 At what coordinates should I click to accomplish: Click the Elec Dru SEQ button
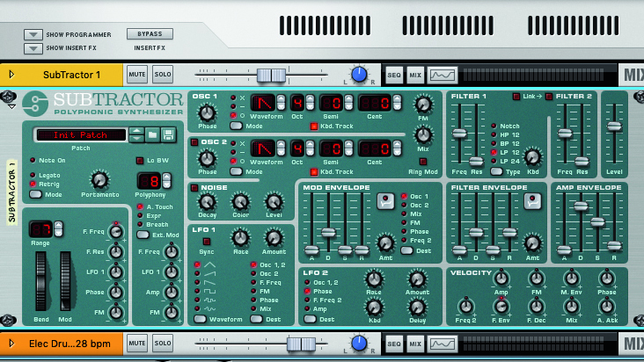click(x=394, y=344)
